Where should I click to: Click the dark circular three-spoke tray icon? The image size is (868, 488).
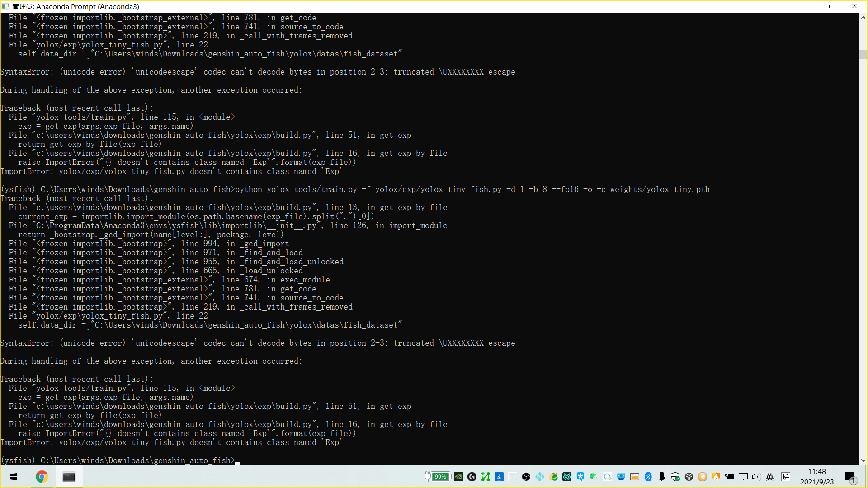coord(689,477)
